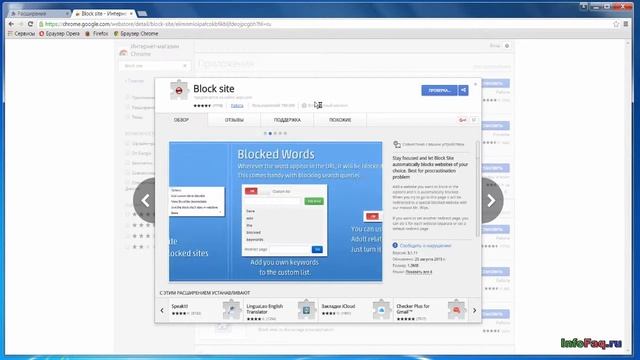Open Checker Plus for Gmail extension
This screenshot has width=640, height=360.
[x=413, y=309]
